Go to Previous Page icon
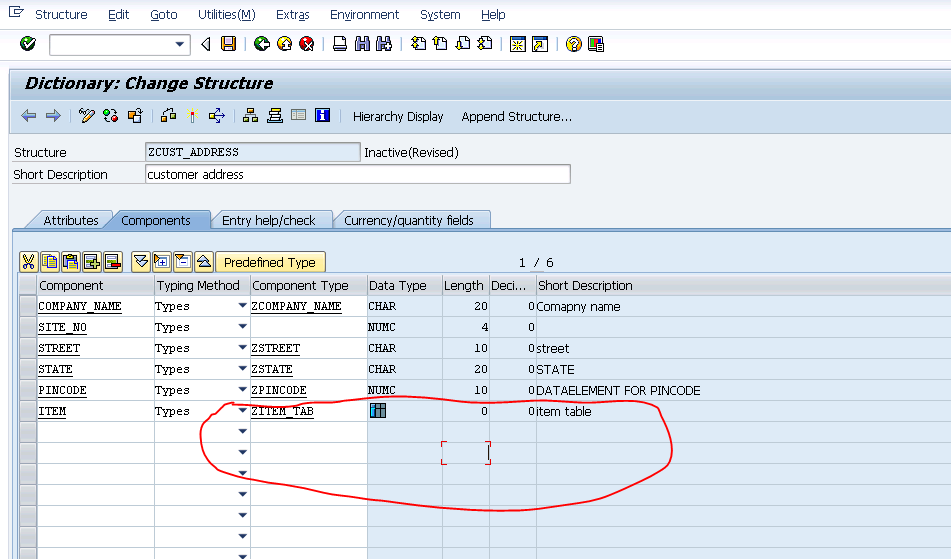This screenshot has height=559, width=951. [440, 44]
